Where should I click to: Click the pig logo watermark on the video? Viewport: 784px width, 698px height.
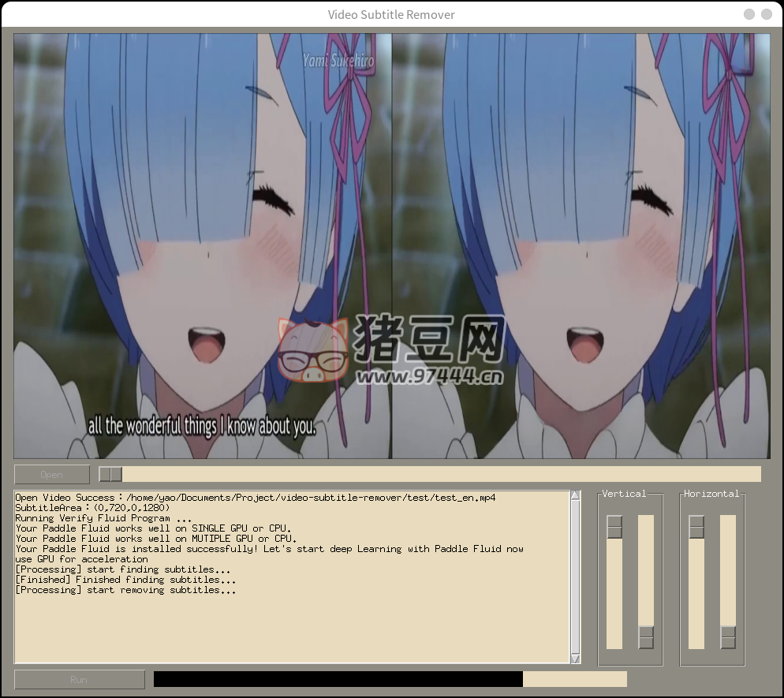click(x=313, y=349)
